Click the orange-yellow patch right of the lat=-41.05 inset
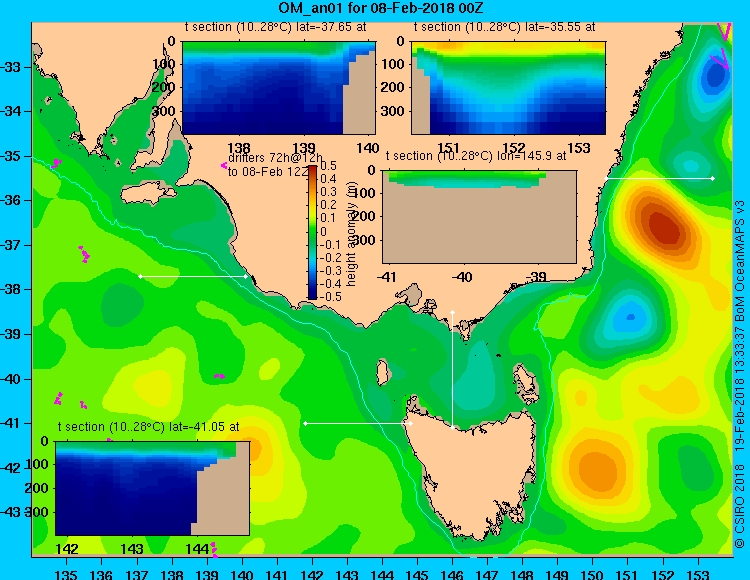Screen dimensions: 750x580 tap(254, 449)
